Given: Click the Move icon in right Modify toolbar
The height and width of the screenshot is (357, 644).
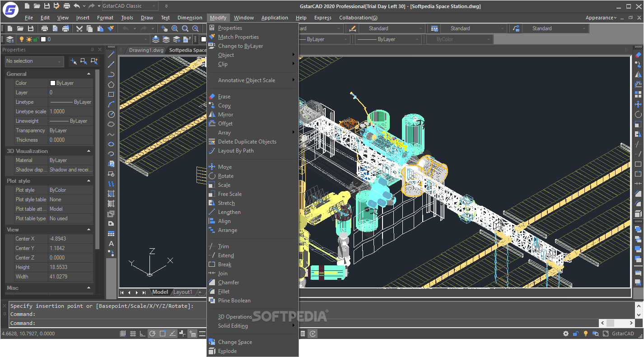Looking at the screenshot, I should [638, 104].
